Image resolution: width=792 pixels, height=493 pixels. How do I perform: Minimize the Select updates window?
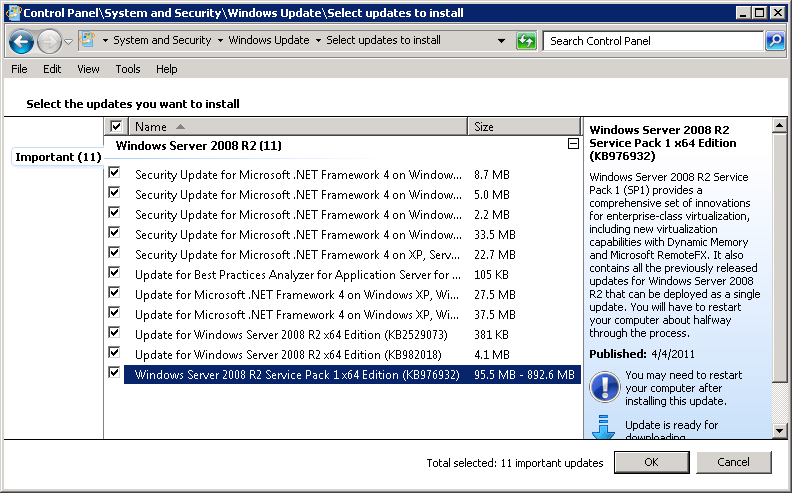[742, 13]
